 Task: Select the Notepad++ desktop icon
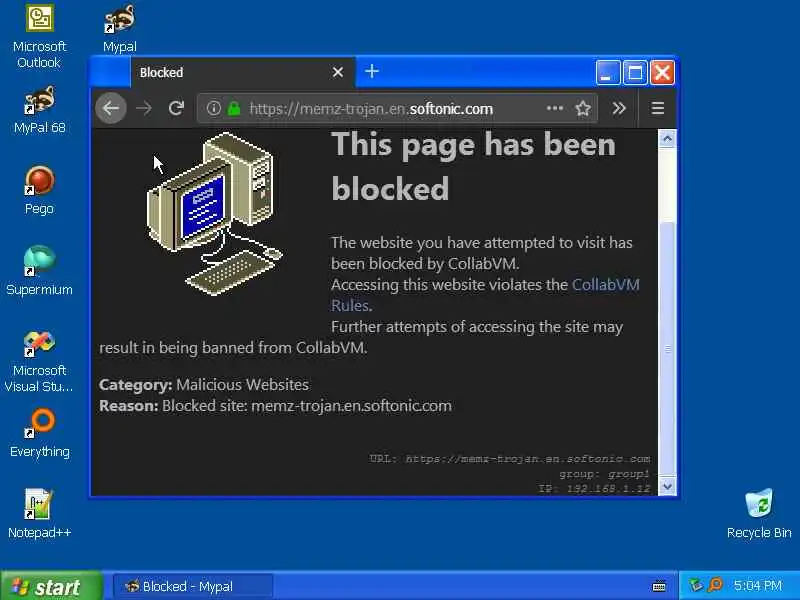[x=39, y=514]
